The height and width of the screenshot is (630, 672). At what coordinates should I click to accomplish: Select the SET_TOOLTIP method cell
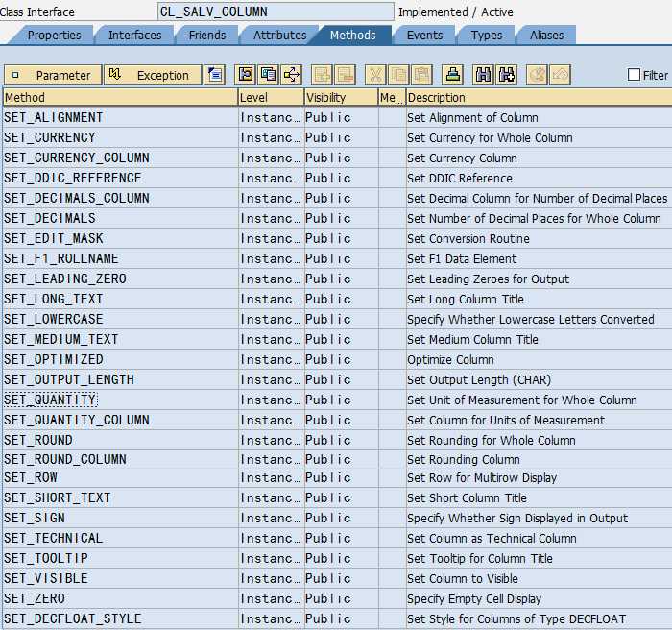(x=120, y=558)
